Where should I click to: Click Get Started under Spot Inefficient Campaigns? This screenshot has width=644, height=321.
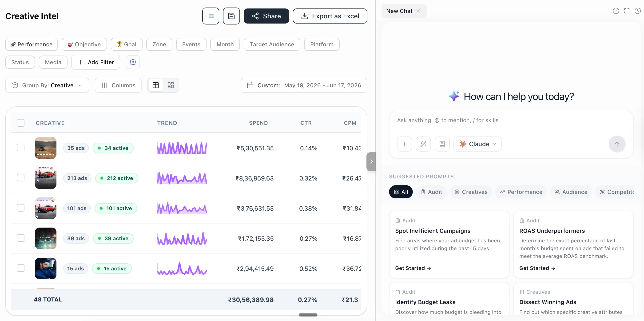[x=413, y=268]
